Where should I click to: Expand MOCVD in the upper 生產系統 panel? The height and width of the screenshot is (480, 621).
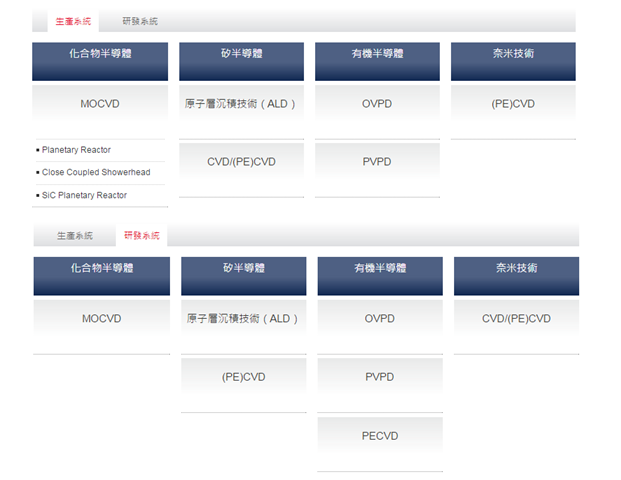pyautogui.click(x=100, y=104)
